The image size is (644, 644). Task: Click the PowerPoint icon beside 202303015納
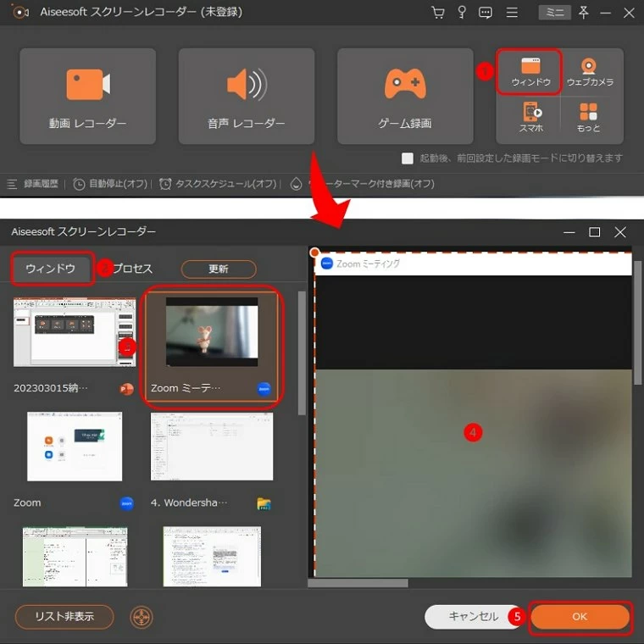[126, 389]
